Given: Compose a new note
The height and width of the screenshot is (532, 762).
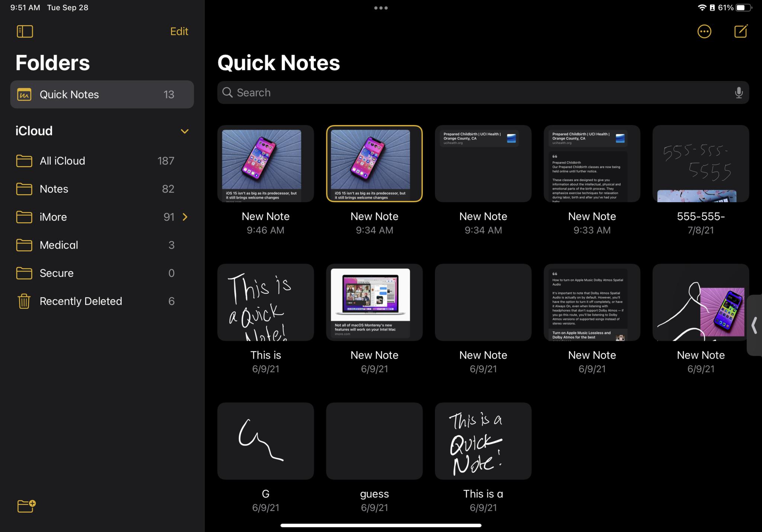Looking at the screenshot, I should click(741, 31).
